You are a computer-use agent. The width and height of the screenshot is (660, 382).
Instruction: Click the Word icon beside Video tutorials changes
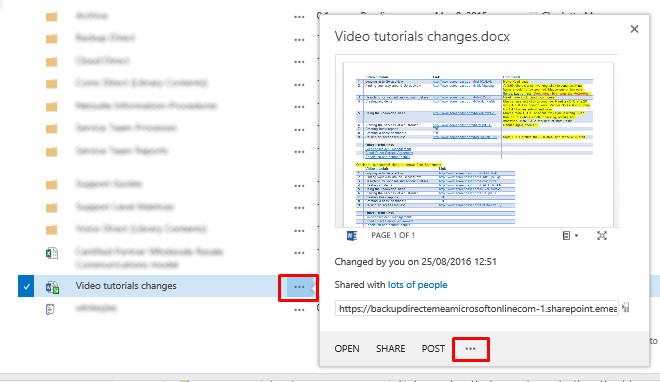coord(52,287)
